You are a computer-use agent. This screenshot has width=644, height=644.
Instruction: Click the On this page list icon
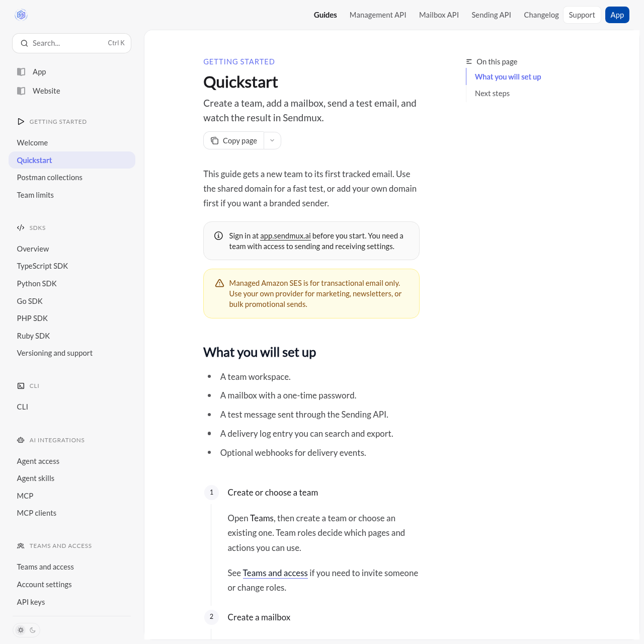click(469, 62)
